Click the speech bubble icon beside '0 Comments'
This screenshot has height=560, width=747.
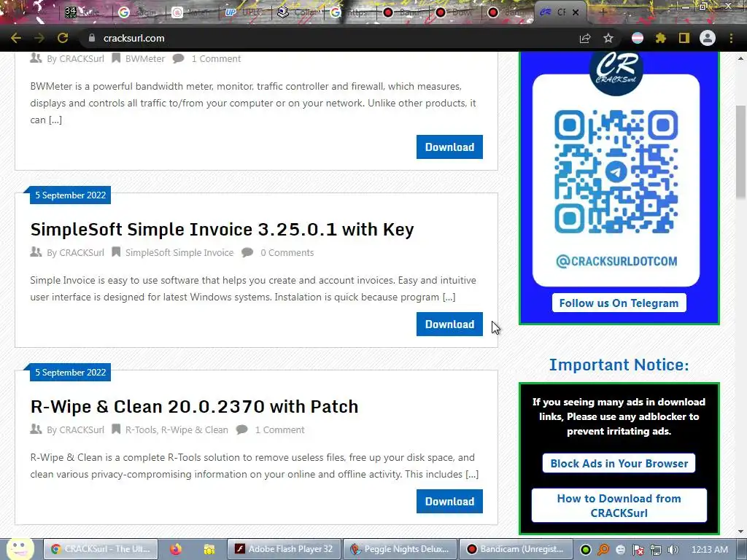tap(247, 252)
